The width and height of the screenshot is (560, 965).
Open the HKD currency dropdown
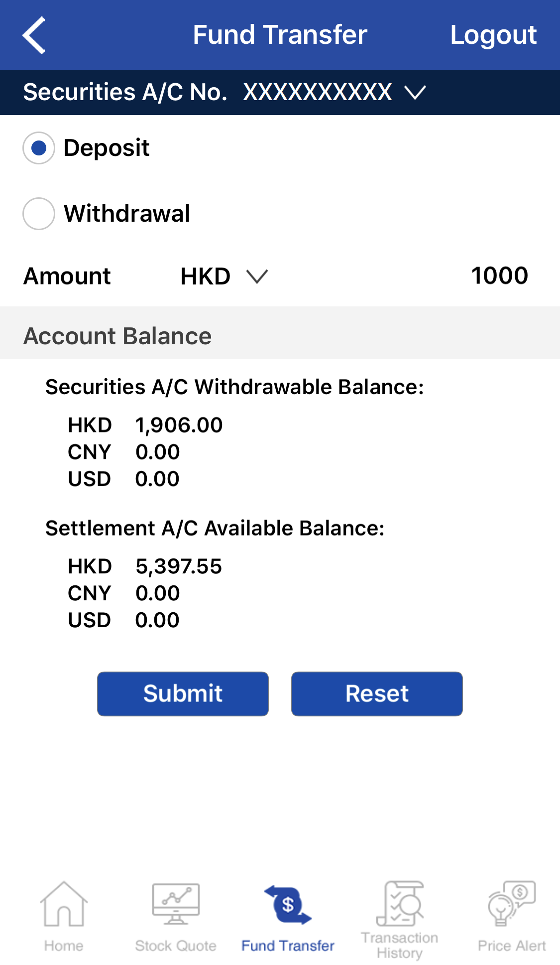click(x=224, y=276)
